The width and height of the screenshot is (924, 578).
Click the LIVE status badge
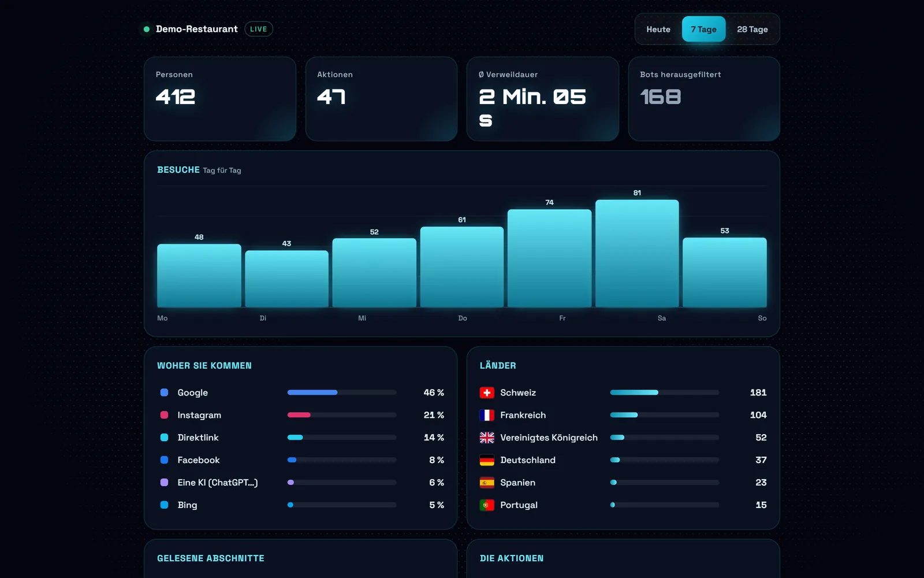(258, 29)
